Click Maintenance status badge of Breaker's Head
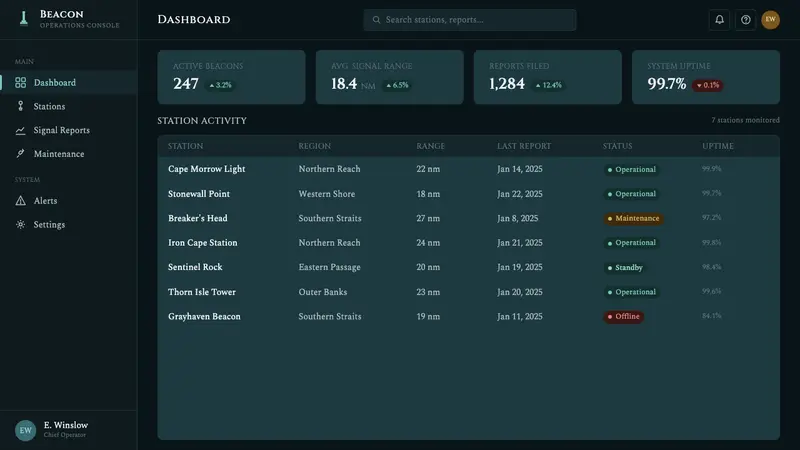The width and height of the screenshot is (800, 450). (x=633, y=218)
